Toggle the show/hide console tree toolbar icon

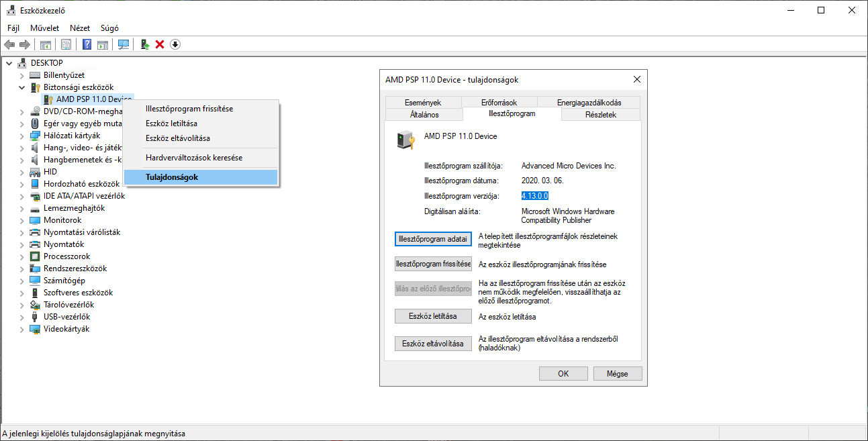pos(46,44)
